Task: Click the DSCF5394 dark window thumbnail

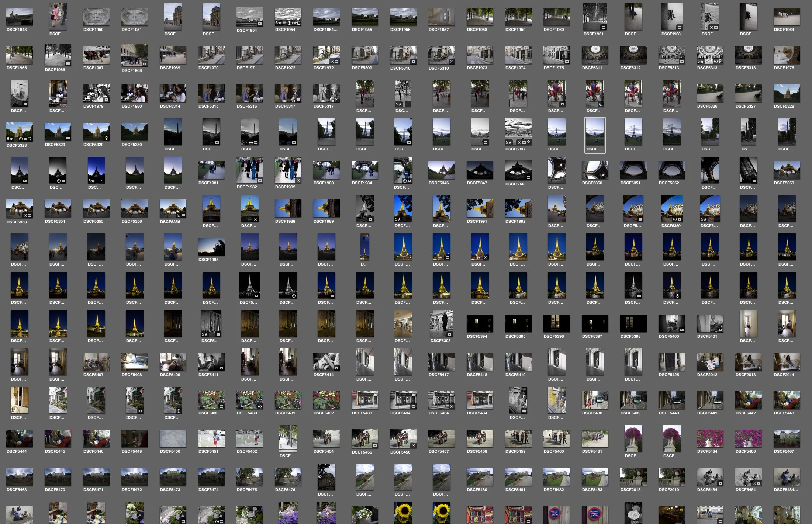Action: [480, 324]
